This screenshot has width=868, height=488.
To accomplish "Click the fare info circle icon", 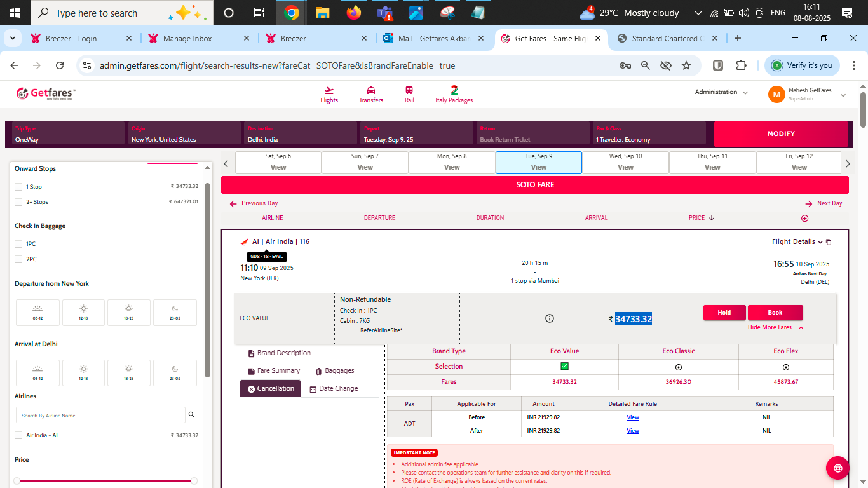I will [x=550, y=318].
